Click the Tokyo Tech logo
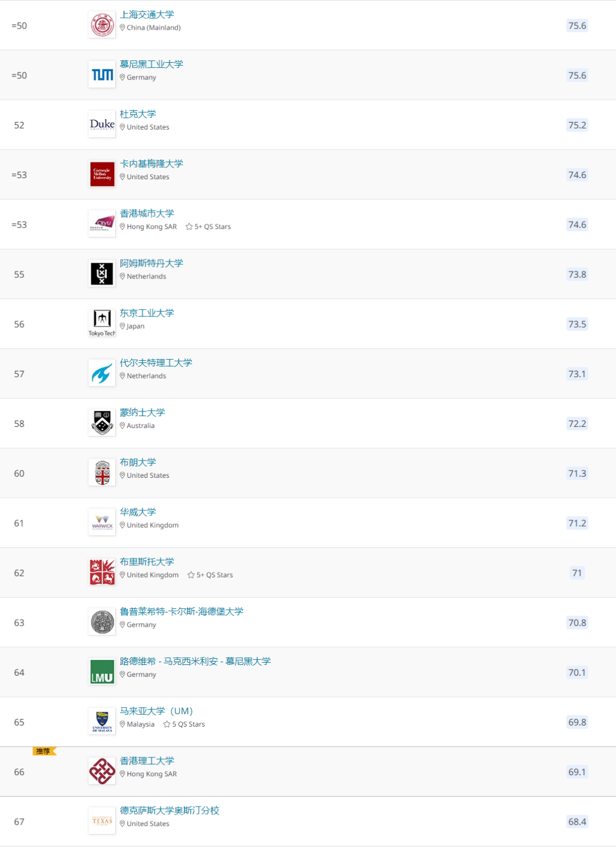The image size is (616, 847). pyautogui.click(x=102, y=324)
